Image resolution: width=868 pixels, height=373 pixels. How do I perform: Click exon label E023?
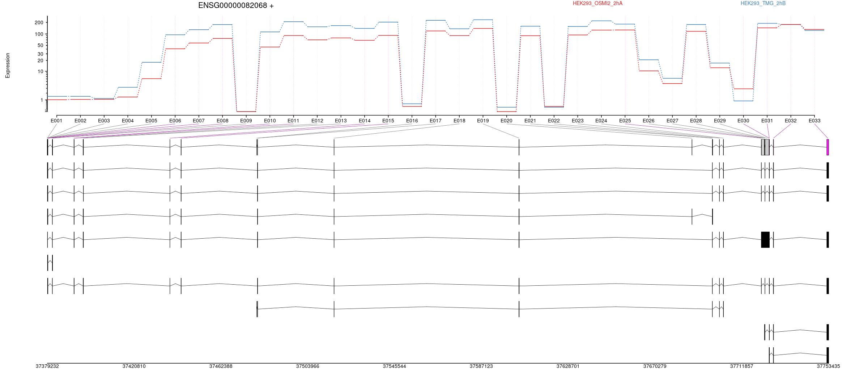coord(578,121)
